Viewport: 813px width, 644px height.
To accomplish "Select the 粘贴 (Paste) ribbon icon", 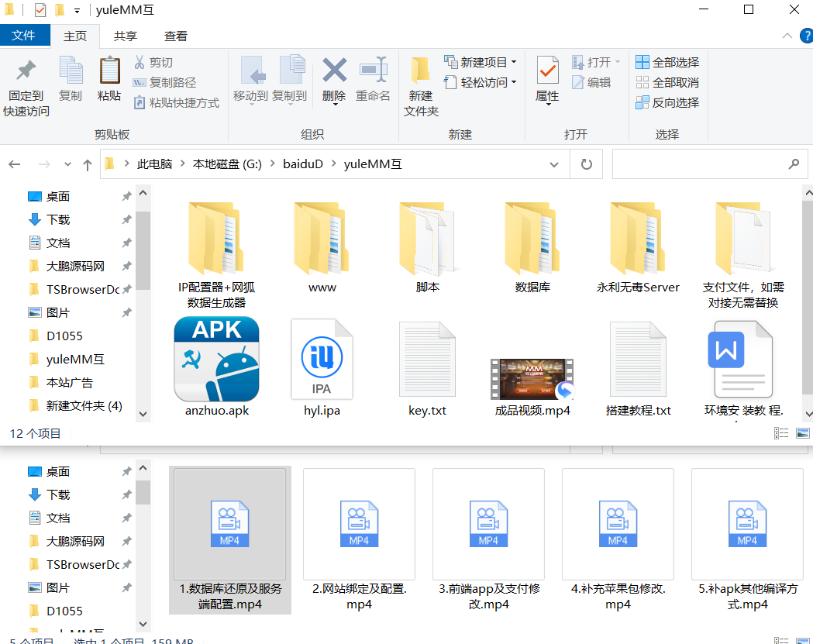I will (x=109, y=77).
